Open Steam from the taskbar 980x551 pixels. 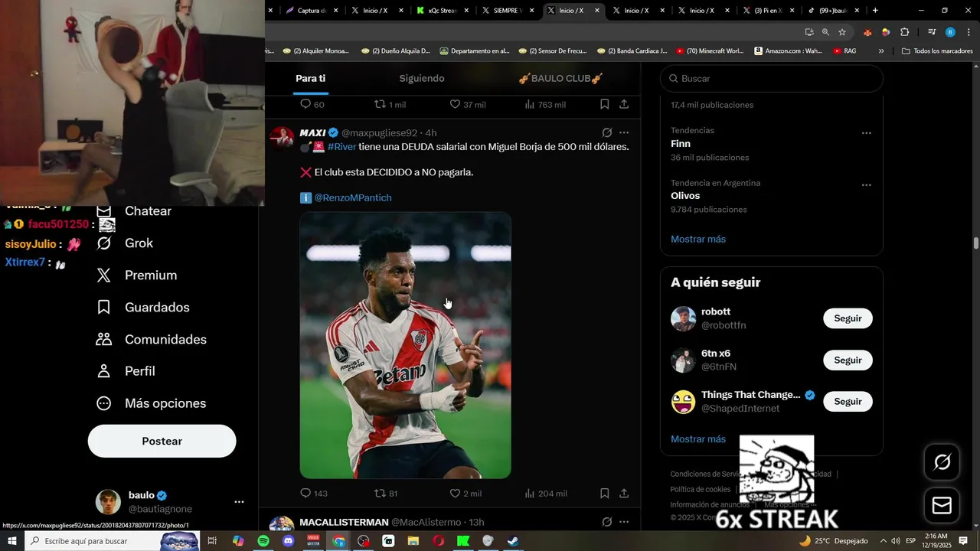pyautogui.click(x=513, y=541)
